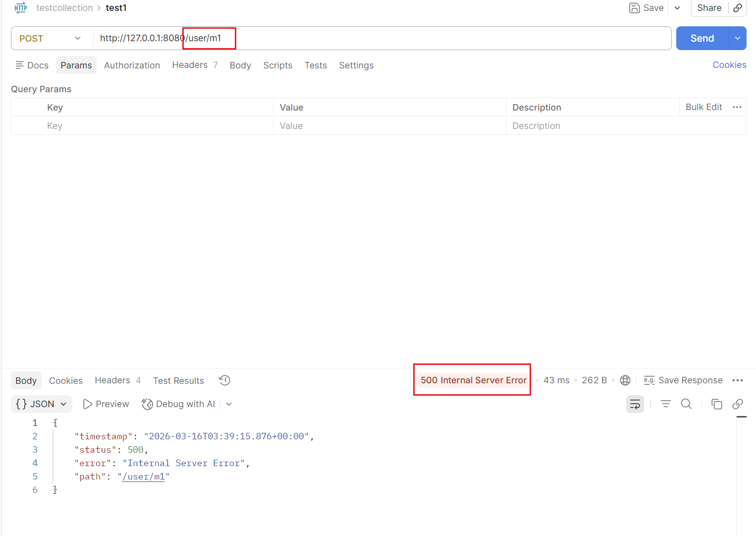Click the response size 262 B
756x536 pixels.
tap(594, 380)
